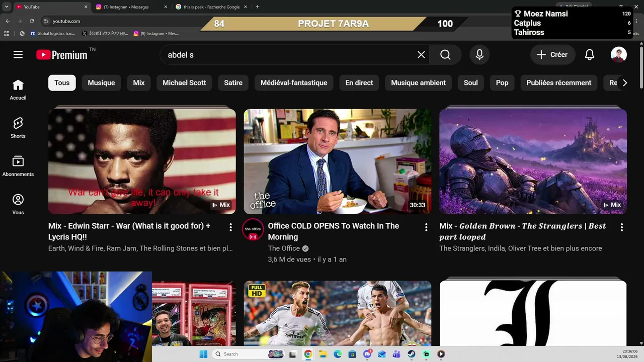Open the Instagram bookmark in bookmarks bar
This screenshot has height=362, width=644.
(x=156, y=34)
